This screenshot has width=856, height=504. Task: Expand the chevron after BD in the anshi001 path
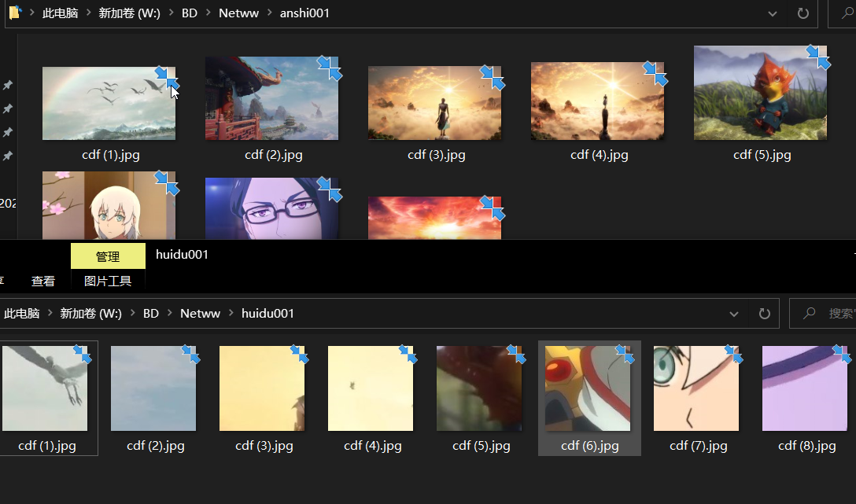[208, 13]
